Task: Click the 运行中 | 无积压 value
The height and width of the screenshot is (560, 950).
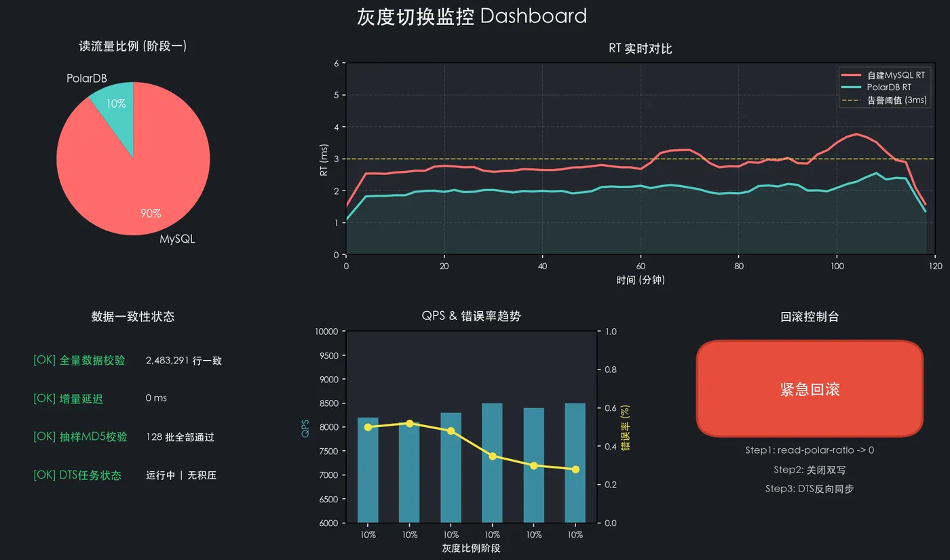Action: (181, 475)
